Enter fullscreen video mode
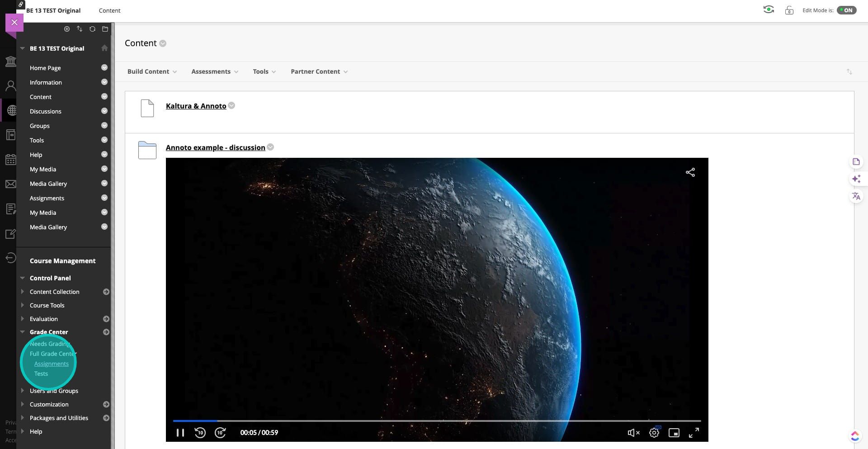 tap(693, 433)
